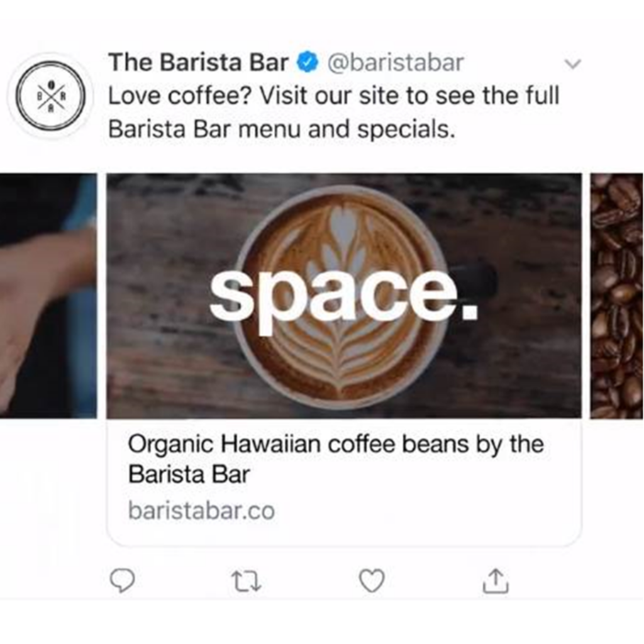The height and width of the screenshot is (644, 644).
Task: Expand the tweet options chevron
Action: tap(572, 64)
